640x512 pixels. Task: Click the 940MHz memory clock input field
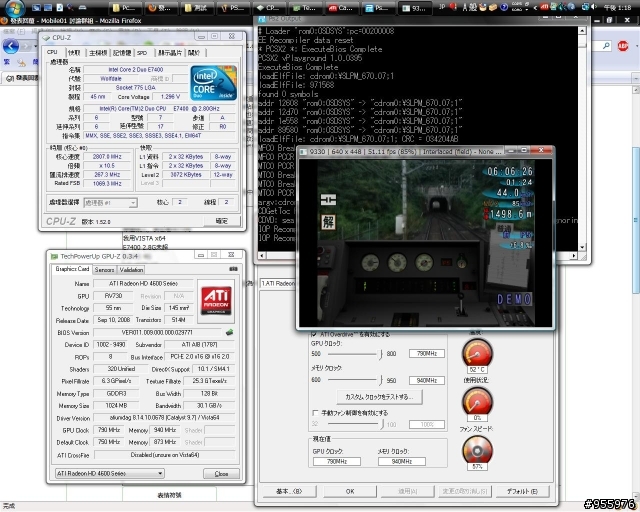point(427,381)
